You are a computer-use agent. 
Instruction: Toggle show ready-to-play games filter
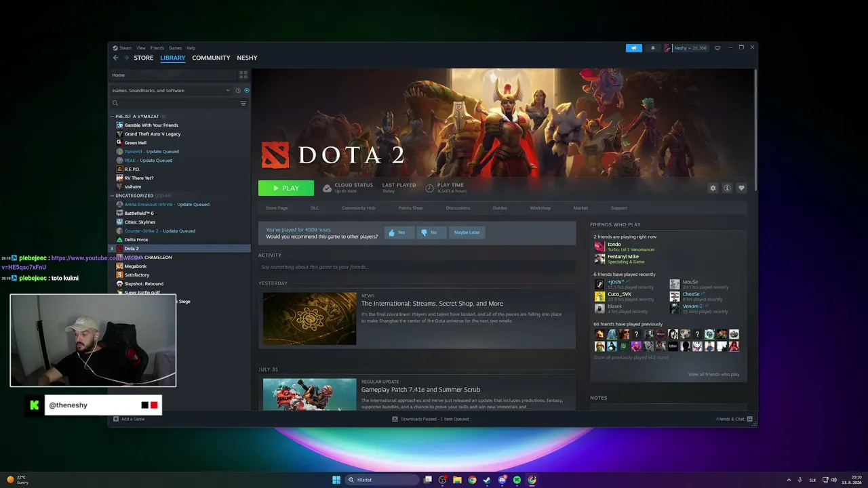(x=246, y=90)
